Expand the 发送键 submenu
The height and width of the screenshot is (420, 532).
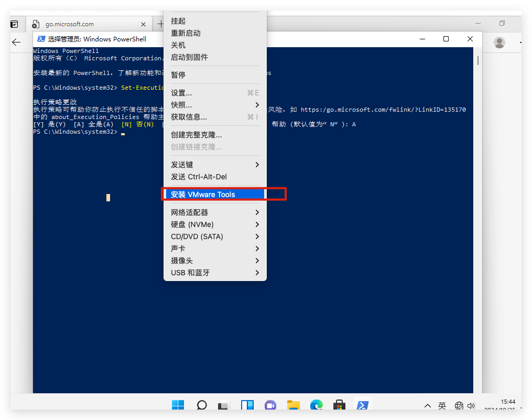tap(215, 165)
